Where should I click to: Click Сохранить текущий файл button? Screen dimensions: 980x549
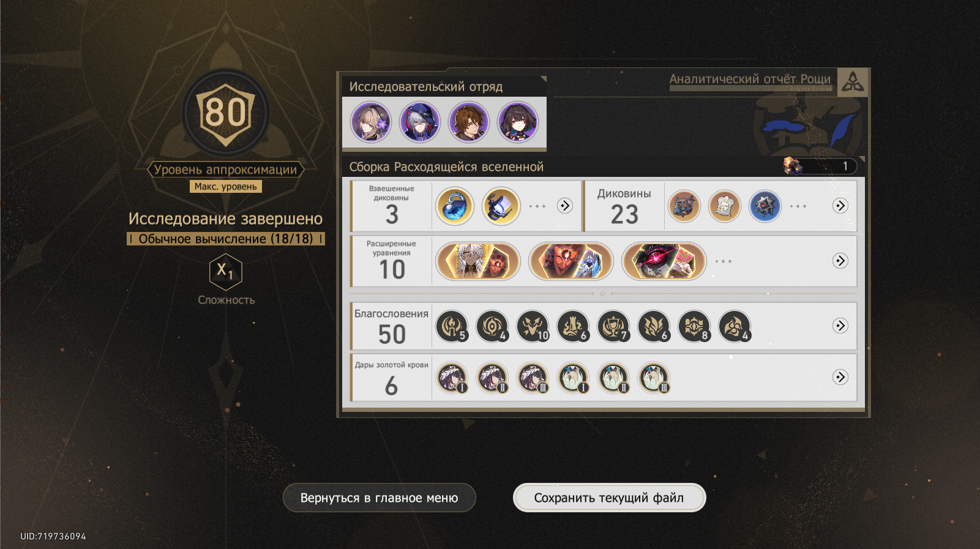click(609, 498)
